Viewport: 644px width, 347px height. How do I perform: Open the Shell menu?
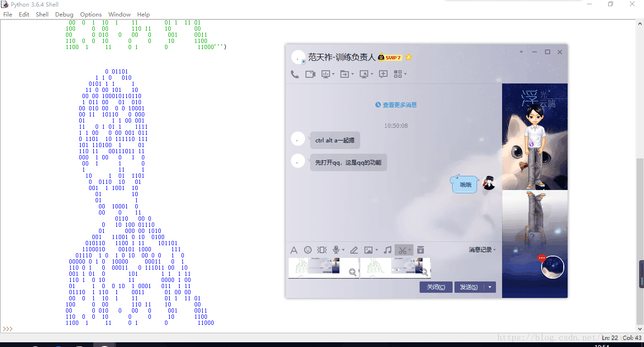42,14
